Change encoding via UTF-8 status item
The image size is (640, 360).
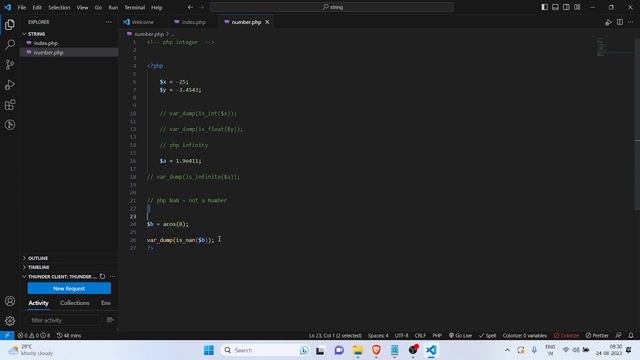[x=401, y=336]
